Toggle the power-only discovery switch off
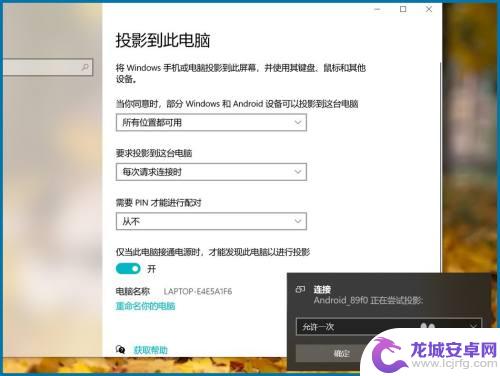The height and width of the screenshot is (376, 500). click(x=128, y=269)
